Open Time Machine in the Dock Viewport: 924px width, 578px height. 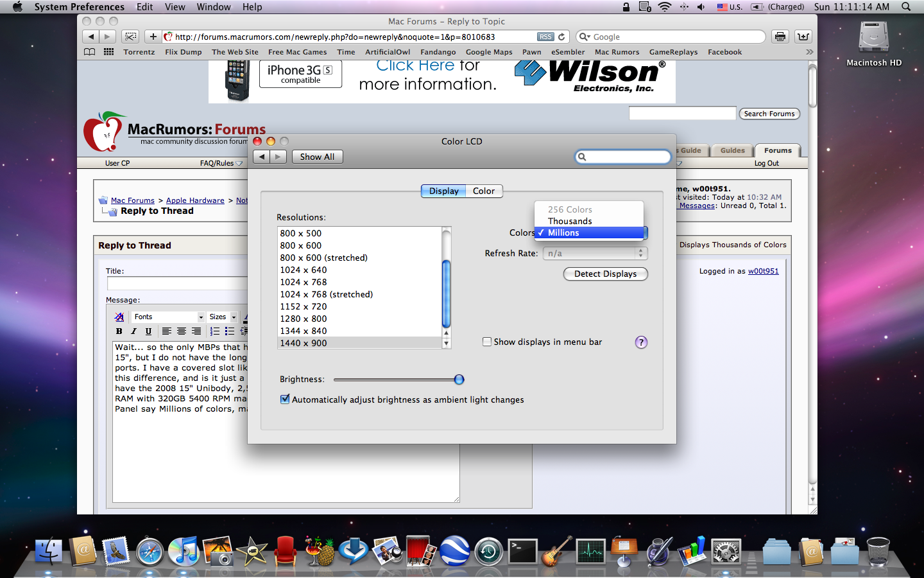[x=488, y=551]
